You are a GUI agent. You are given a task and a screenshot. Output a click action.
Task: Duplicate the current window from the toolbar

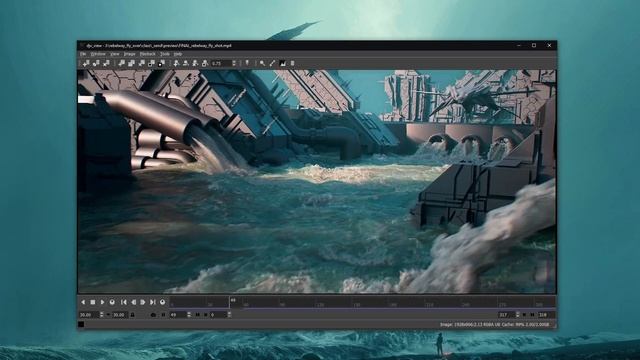tap(131, 63)
